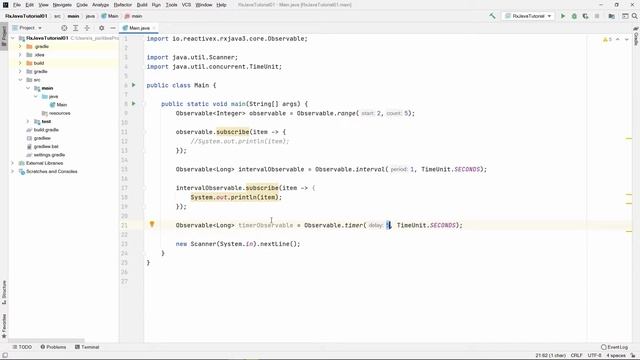
Task: Expand the test folder
Action: click(28, 122)
